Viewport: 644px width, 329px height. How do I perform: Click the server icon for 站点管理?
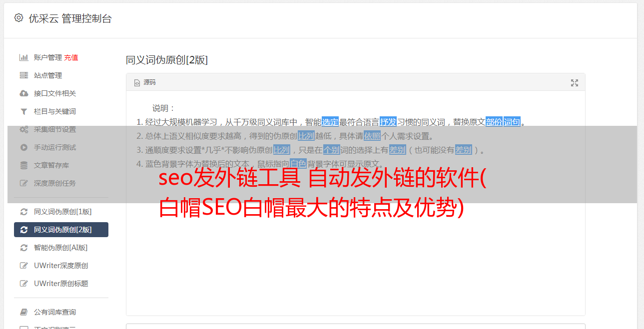click(x=23, y=75)
